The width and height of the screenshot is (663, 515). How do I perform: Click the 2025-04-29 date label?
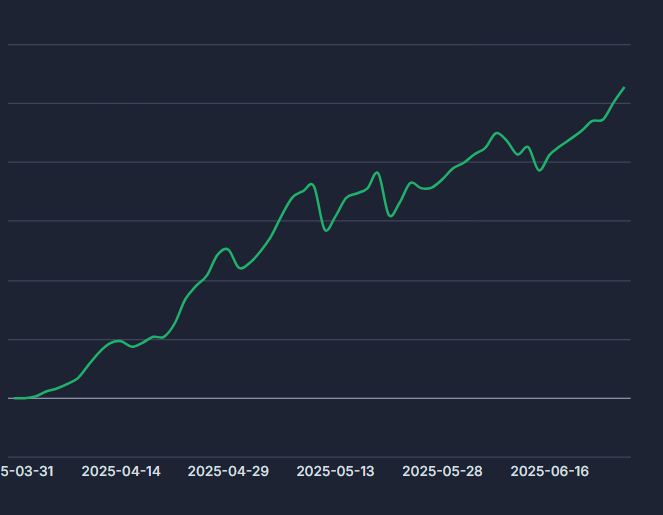228,471
